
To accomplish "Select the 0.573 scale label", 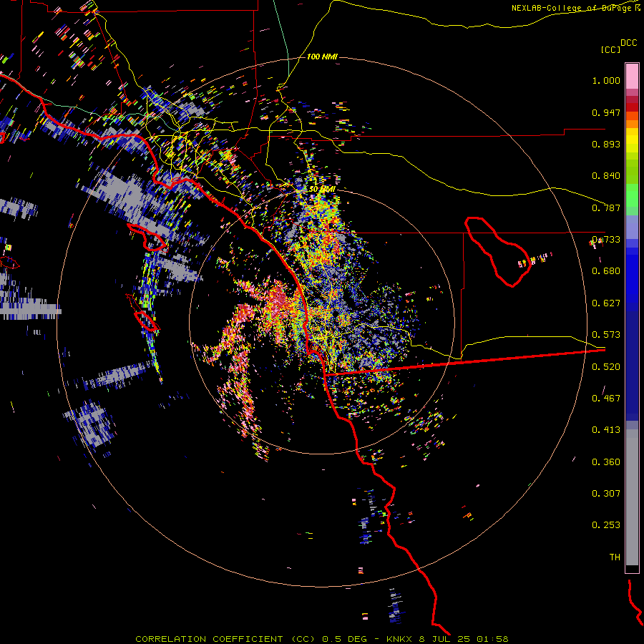I will tap(606, 335).
